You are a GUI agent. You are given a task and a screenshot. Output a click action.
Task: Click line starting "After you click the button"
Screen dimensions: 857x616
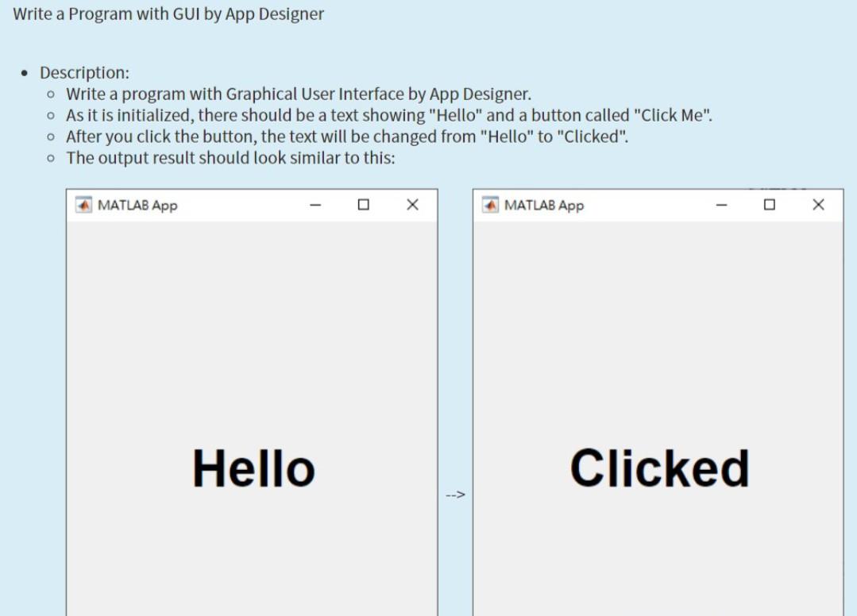click(347, 137)
